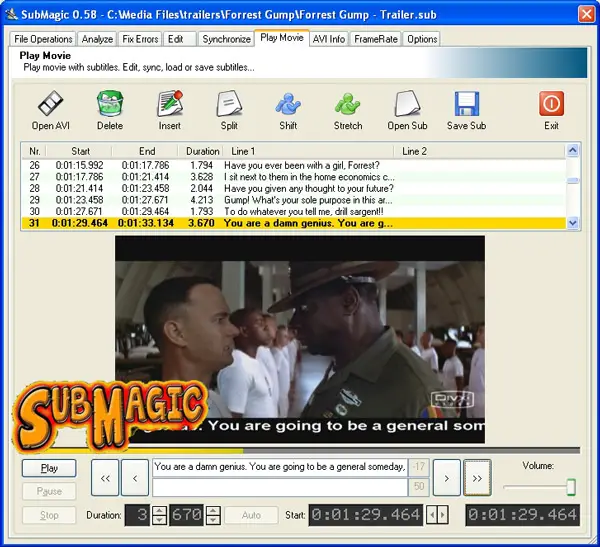Select subtitle row 26 about Forrest
This screenshot has width=600, height=547.
click(x=293, y=165)
